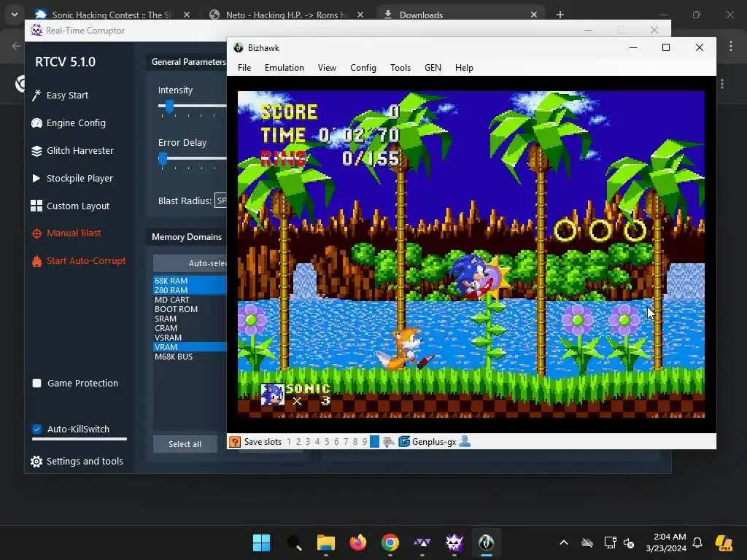Select MD CART memory domain
The image size is (747, 560).
coord(190,300)
